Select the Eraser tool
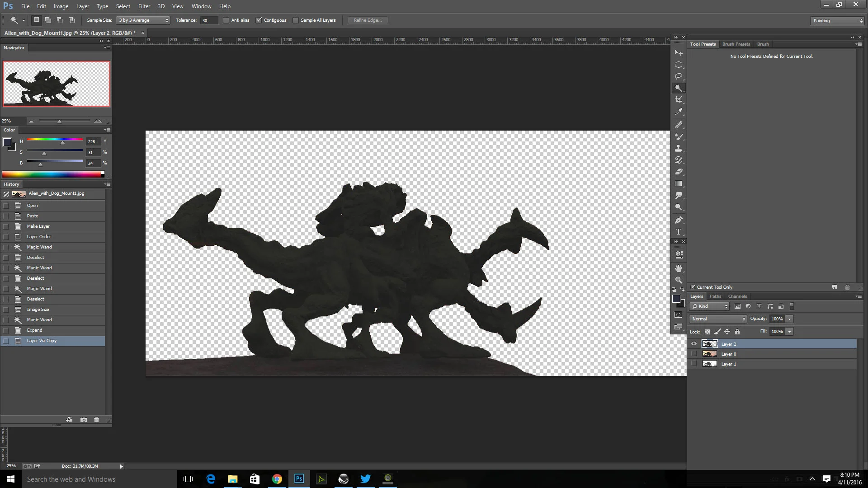Image resolution: width=868 pixels, height=488 pixels. (679, 172)
